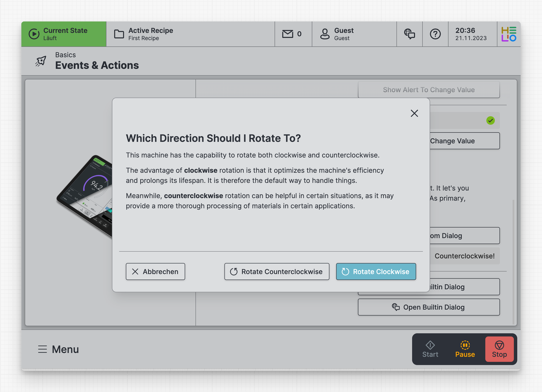Screen dimensions: 542x392
Task: Open the Active Recipe folder
Action: [119, 34]
